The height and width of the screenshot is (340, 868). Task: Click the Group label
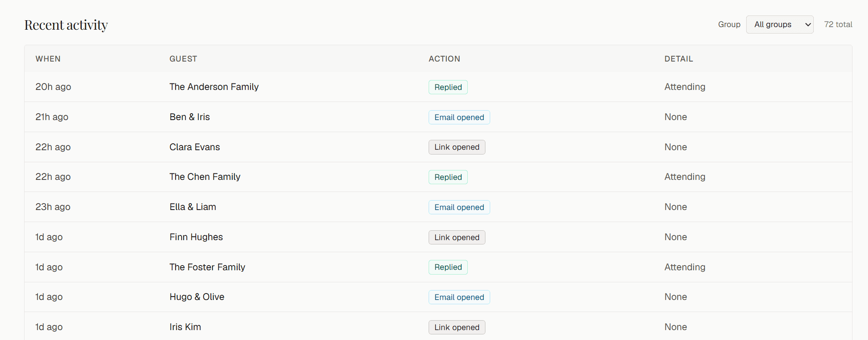tap(729, 25)
